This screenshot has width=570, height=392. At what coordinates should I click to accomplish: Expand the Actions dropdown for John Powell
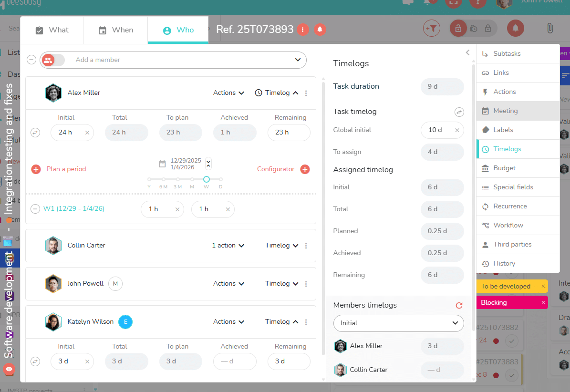(228, 283)
